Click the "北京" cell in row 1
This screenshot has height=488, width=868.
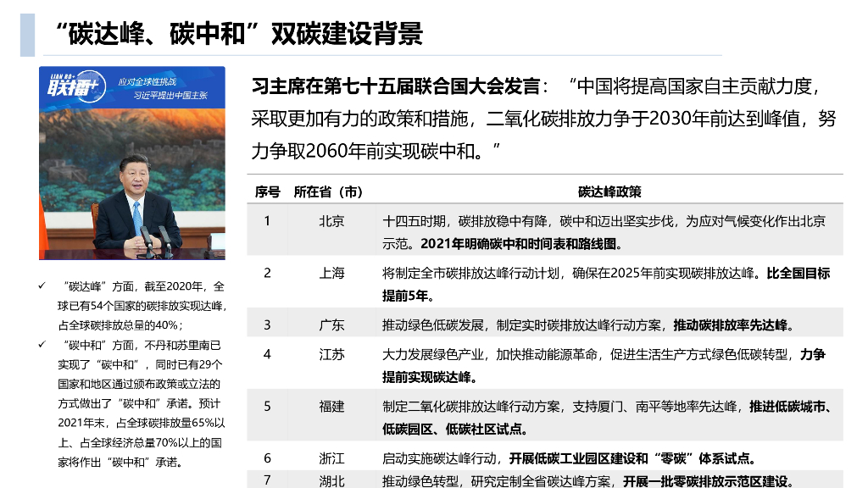(332, 222)
